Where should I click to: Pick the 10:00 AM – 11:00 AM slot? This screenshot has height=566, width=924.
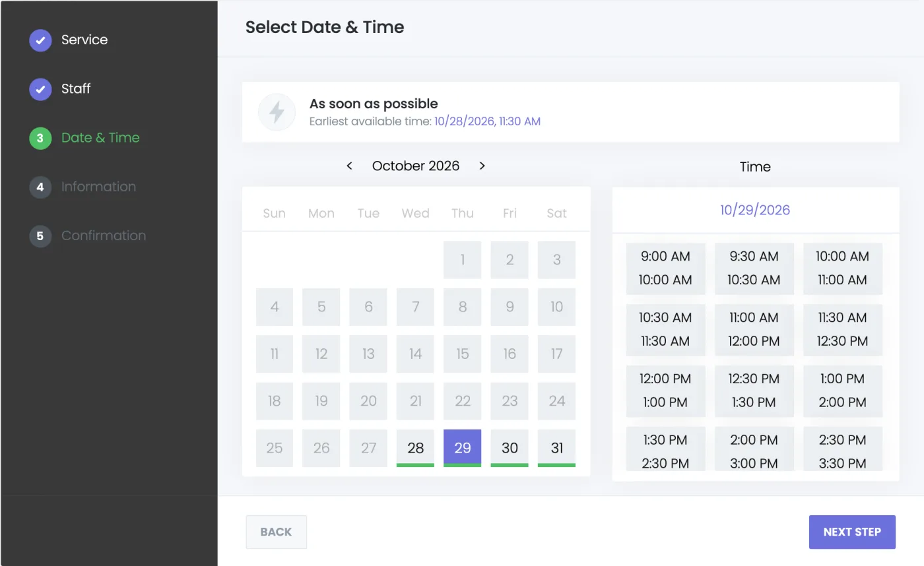pyautogui.click(x=842, y=268)
